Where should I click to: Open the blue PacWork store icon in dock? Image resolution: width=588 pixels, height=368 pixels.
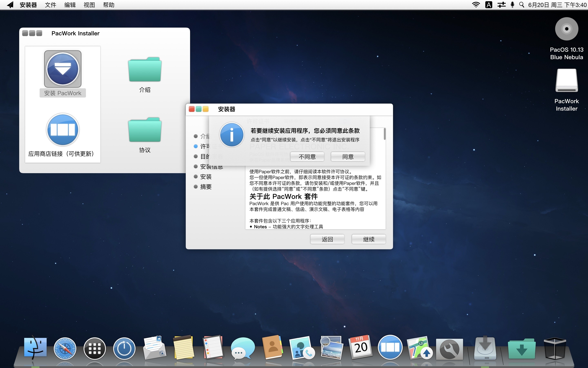pos(390,347)
